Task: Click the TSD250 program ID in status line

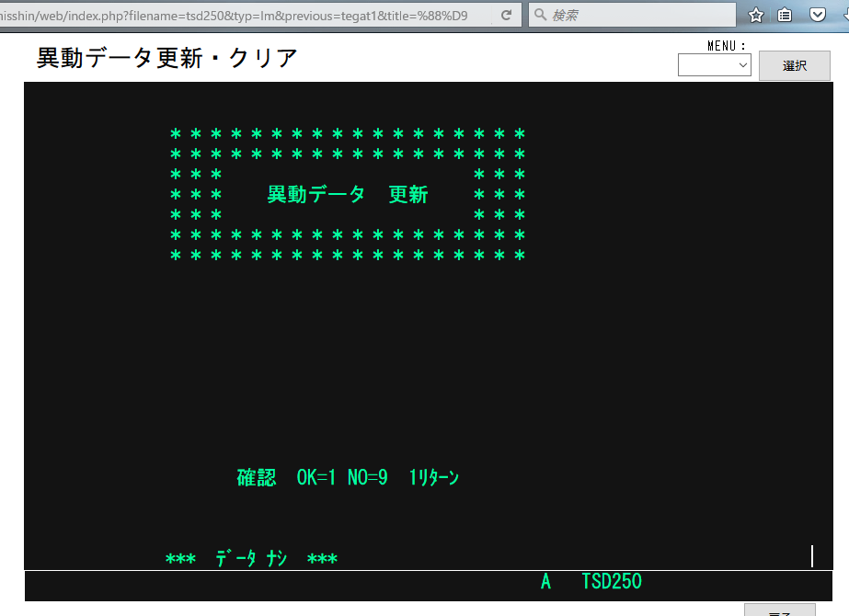Action: (612, 582)
